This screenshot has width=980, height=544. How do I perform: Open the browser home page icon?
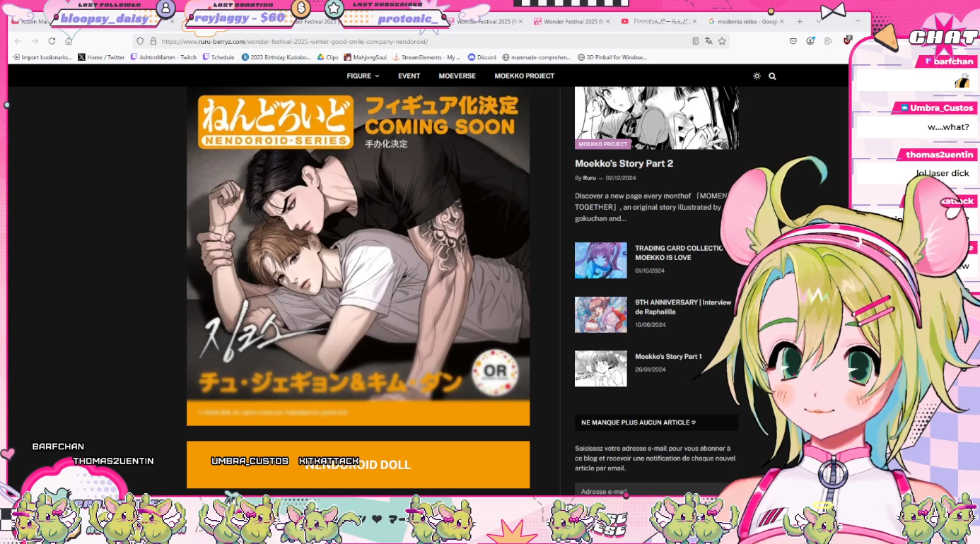[69, 41]
